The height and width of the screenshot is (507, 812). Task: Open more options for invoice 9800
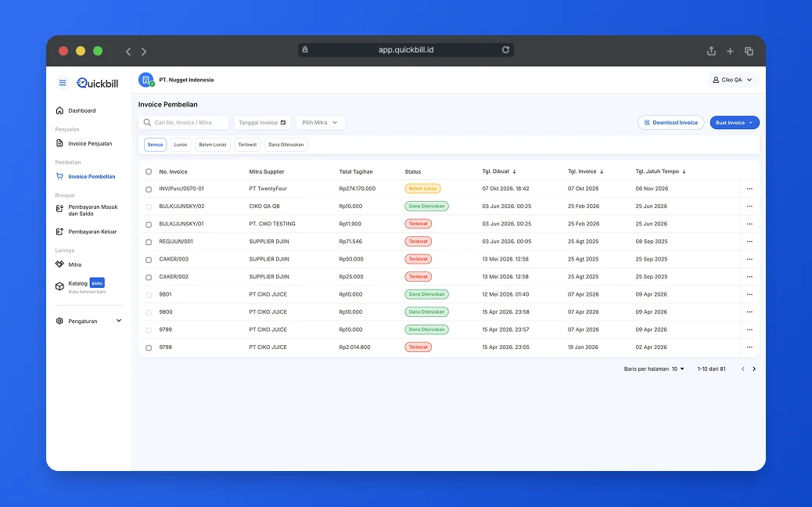pyautogui.click(x=749, y=311)
